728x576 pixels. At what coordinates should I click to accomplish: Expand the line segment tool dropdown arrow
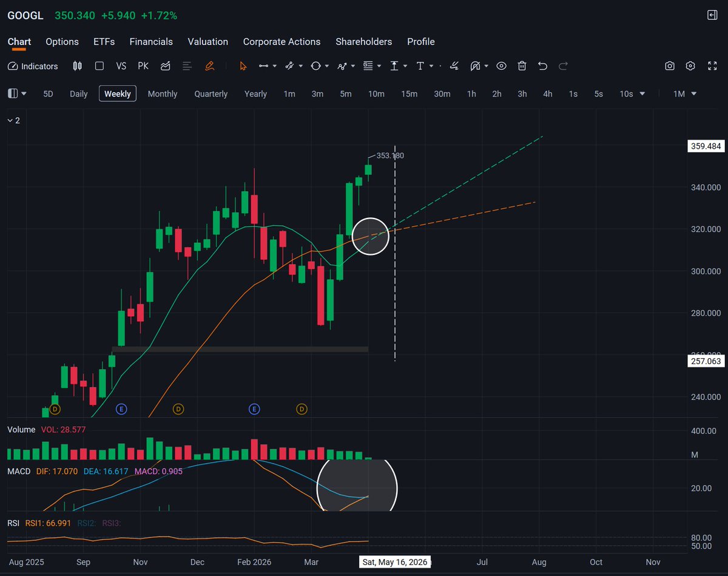point(275,66)
